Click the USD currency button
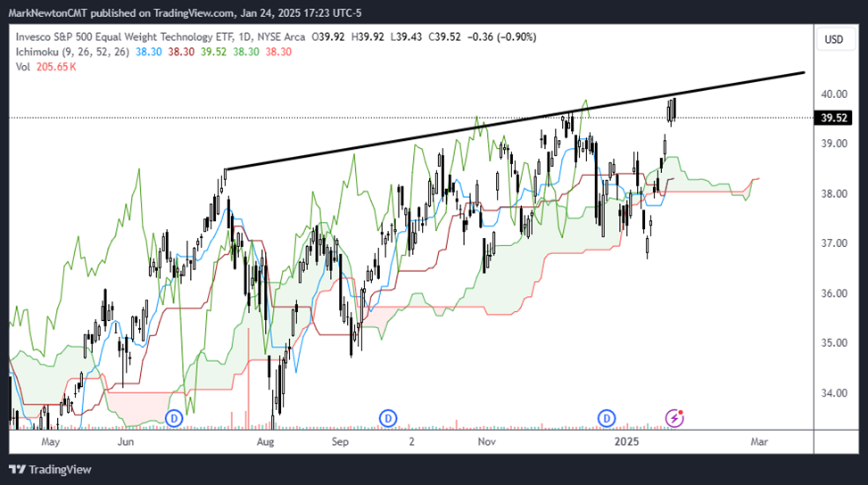 click(x=834, y=39)
